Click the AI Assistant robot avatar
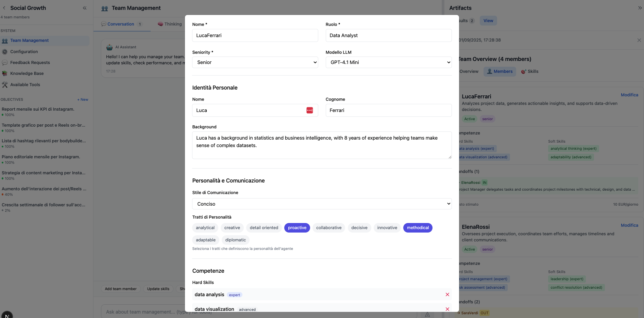Screen dimensions: 644x318 click(109, 47)
